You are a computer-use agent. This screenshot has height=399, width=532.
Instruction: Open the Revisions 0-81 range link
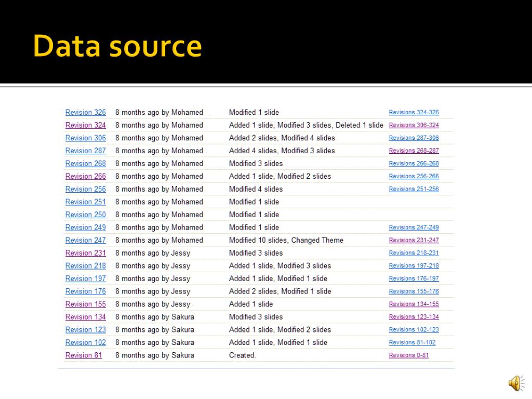click(409, 355)
